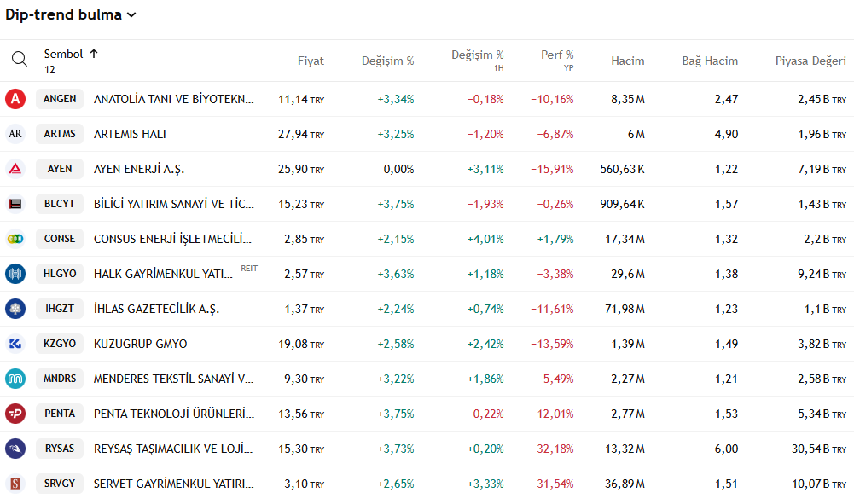Screen dimensions: 854x504
Task: Click BLCYT volume 909,64 K
Action: [623, 204]
